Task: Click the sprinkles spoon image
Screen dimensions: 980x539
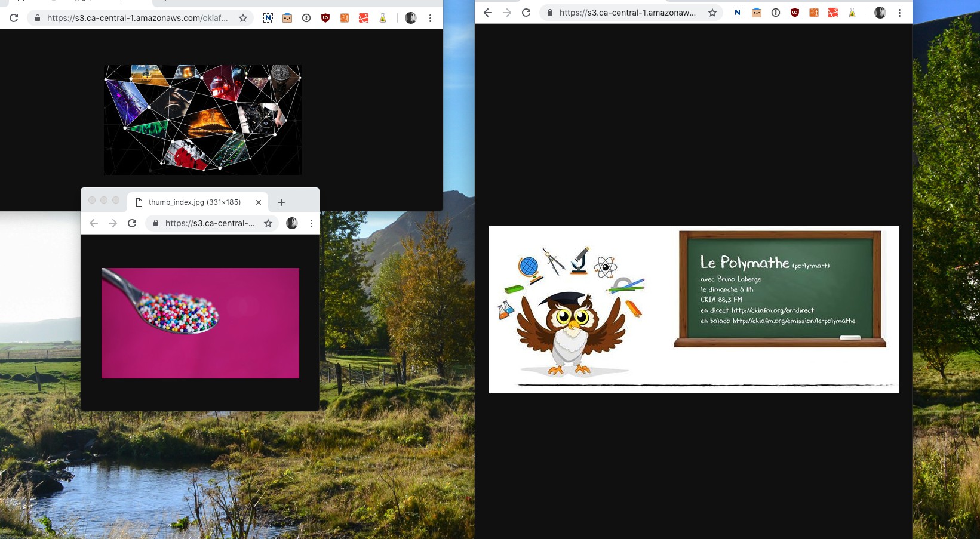Action: (x=200, y=323)
